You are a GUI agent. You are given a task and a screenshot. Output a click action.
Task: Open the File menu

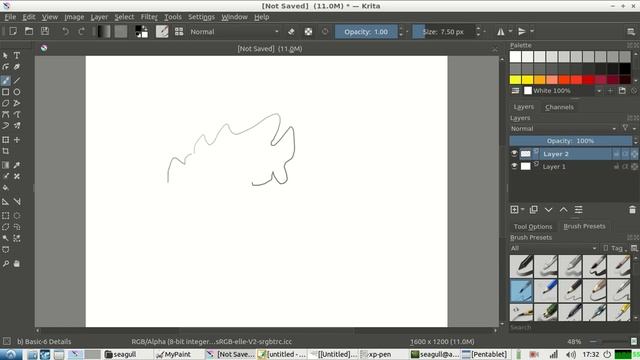tap(10, 17)
